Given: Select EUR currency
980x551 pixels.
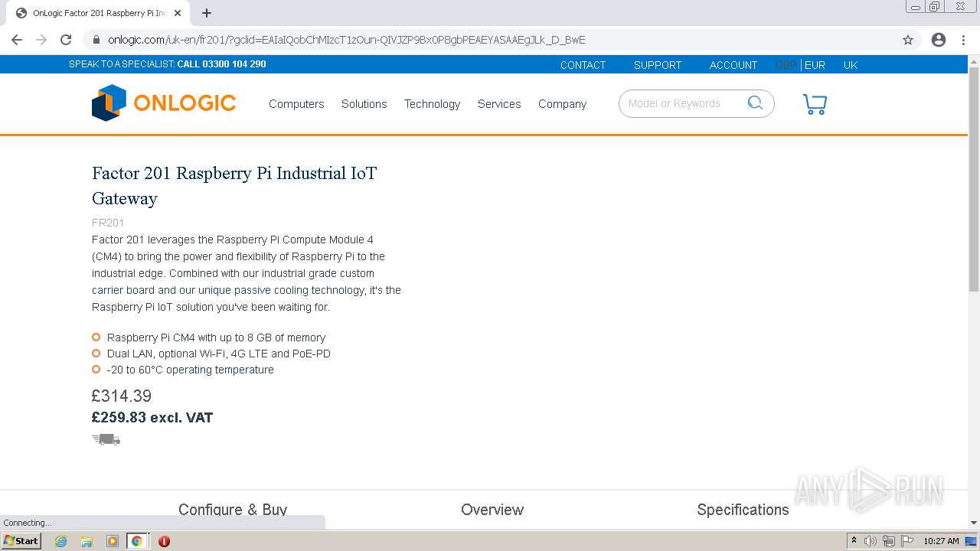Looking at the screenshot, I should point(815,65).
